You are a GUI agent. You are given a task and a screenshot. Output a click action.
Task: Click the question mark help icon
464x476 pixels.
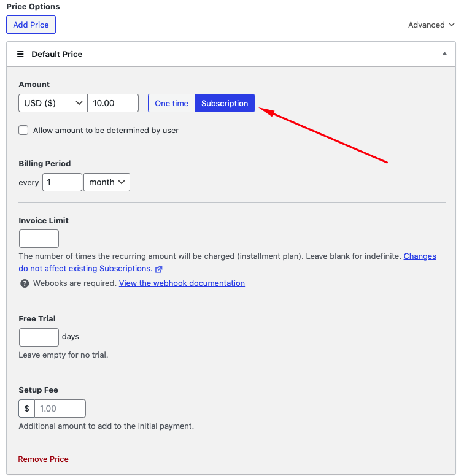click(25, 283)
